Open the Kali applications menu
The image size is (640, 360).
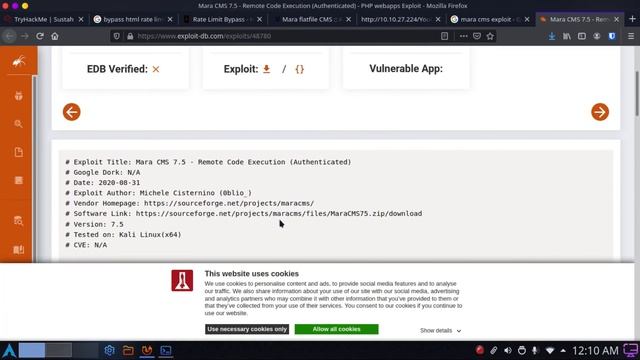9,351
